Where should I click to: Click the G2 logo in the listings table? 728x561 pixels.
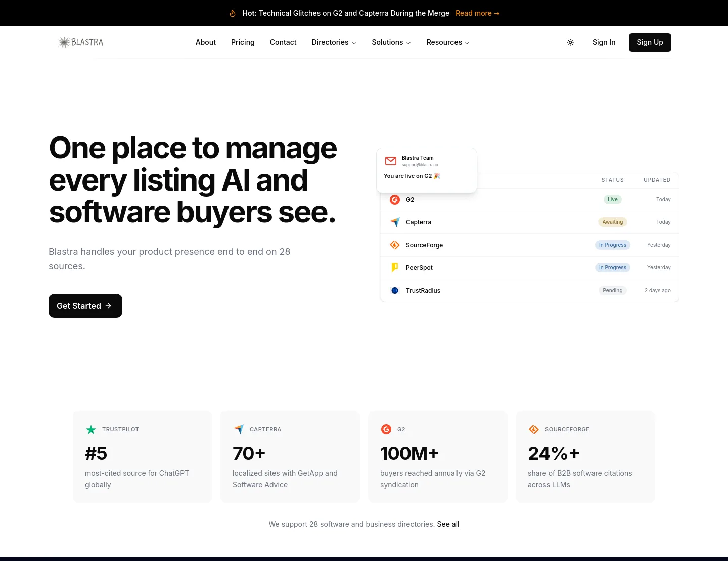pyautogui.click(x=395, y=200)
